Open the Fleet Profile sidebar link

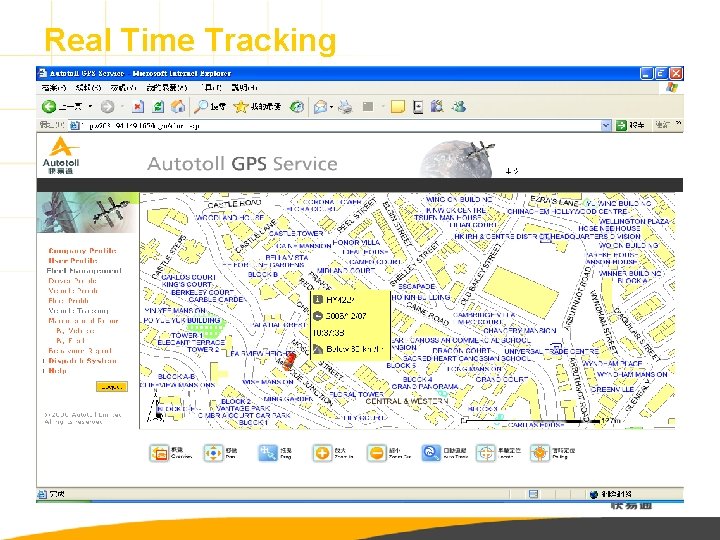(68, 301)
